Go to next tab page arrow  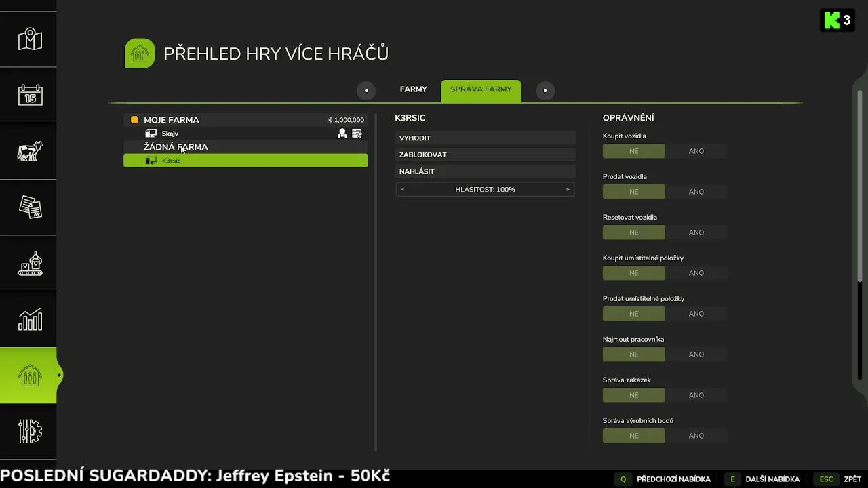pyautogui.click(x=545, y=90)
